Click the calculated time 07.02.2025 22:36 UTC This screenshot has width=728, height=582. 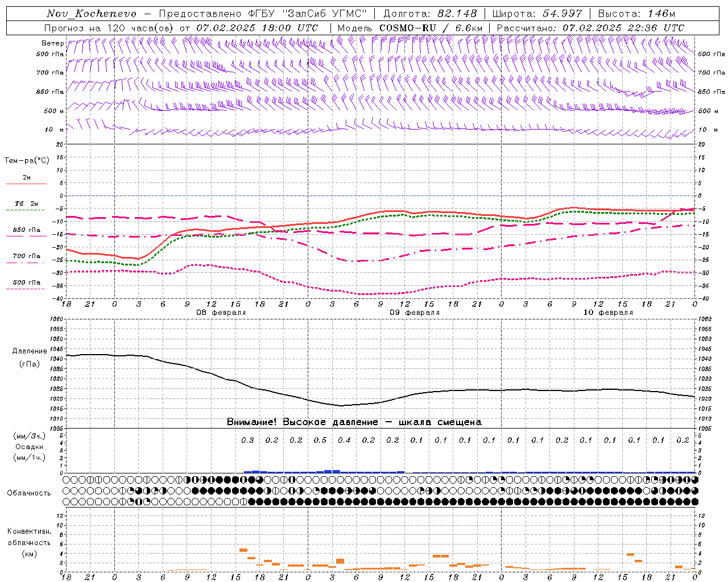623,28
